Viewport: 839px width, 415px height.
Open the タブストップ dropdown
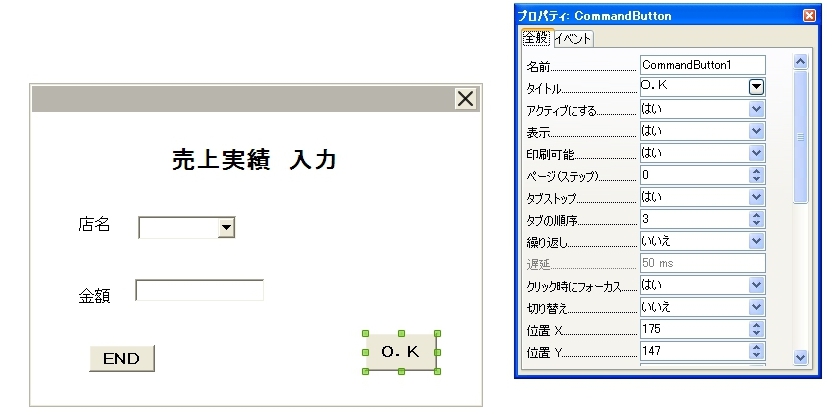[x=757, y=197]
